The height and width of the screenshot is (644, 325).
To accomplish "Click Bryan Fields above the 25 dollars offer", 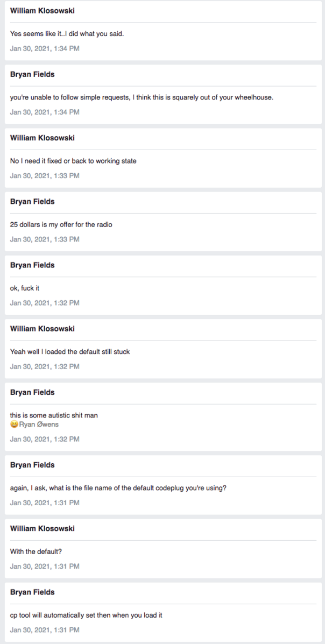I will [x=32, y=202].
